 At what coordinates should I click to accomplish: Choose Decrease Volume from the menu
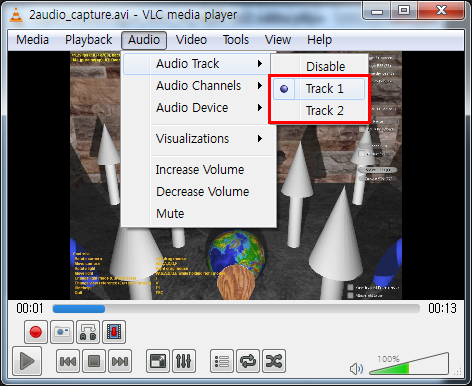tap(199, 192)
